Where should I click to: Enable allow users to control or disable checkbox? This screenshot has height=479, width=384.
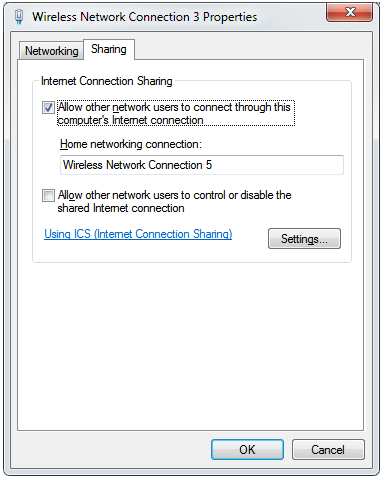(48, 195)
